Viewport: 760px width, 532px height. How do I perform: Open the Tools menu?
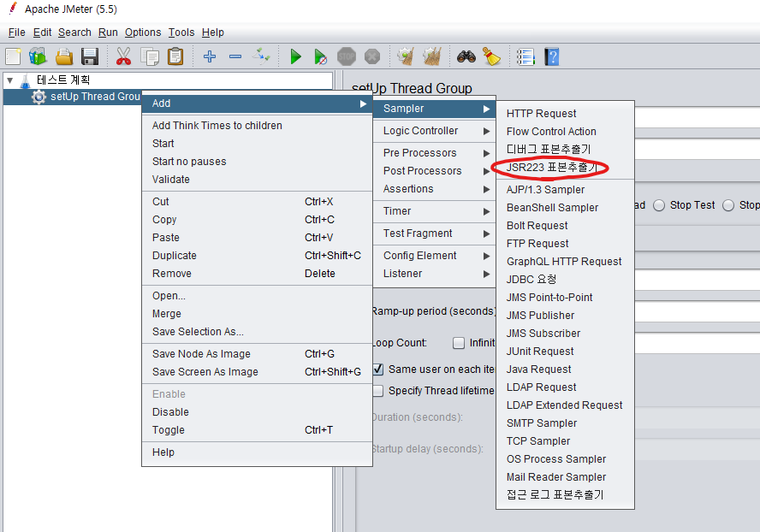click(x=181, y=33)
